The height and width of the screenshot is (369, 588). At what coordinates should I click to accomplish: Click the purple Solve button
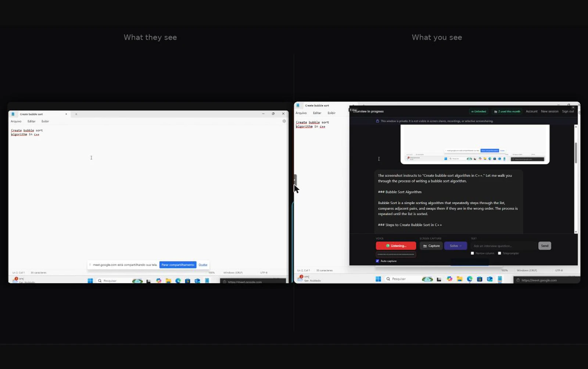(455, 246)
